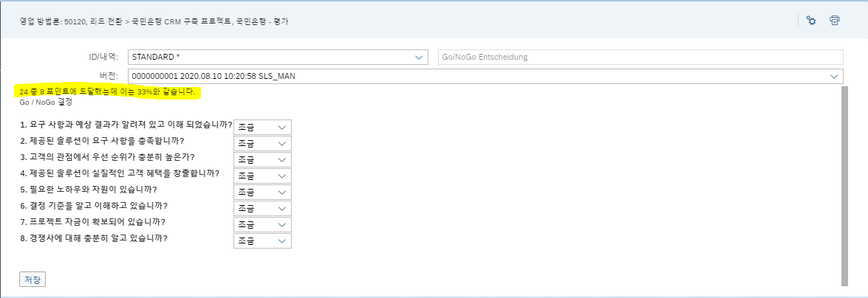868x298 pixels.
Task: Open the dropdown for question 7 프로젝트 자금
Action: 262,225
